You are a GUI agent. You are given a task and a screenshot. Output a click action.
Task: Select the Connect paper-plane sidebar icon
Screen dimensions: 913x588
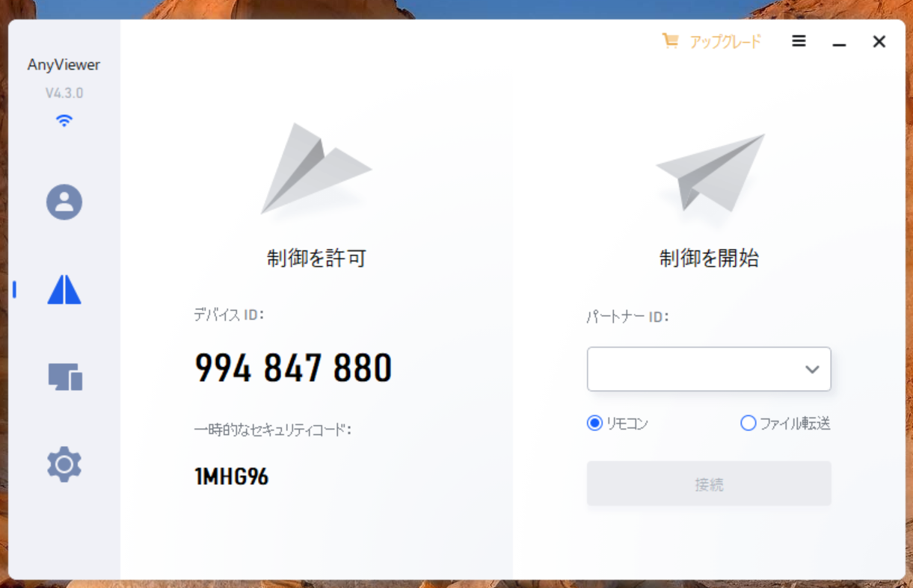click(64, 289)
